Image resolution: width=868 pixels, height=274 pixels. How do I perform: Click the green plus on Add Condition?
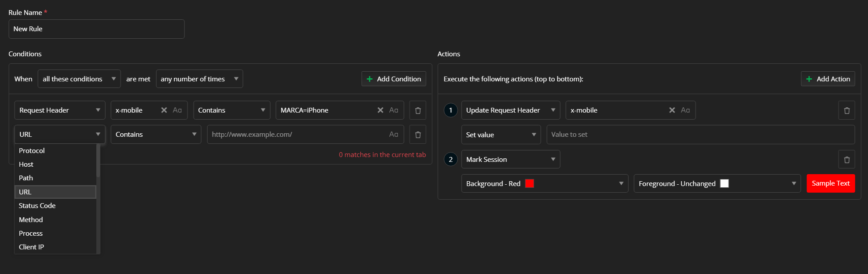tap(370, 79)
